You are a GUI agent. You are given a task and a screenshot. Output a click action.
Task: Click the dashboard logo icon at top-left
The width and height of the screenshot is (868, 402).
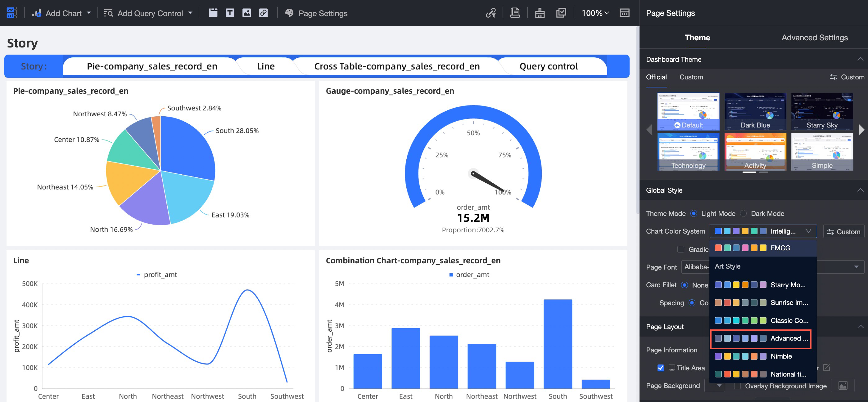11,13
